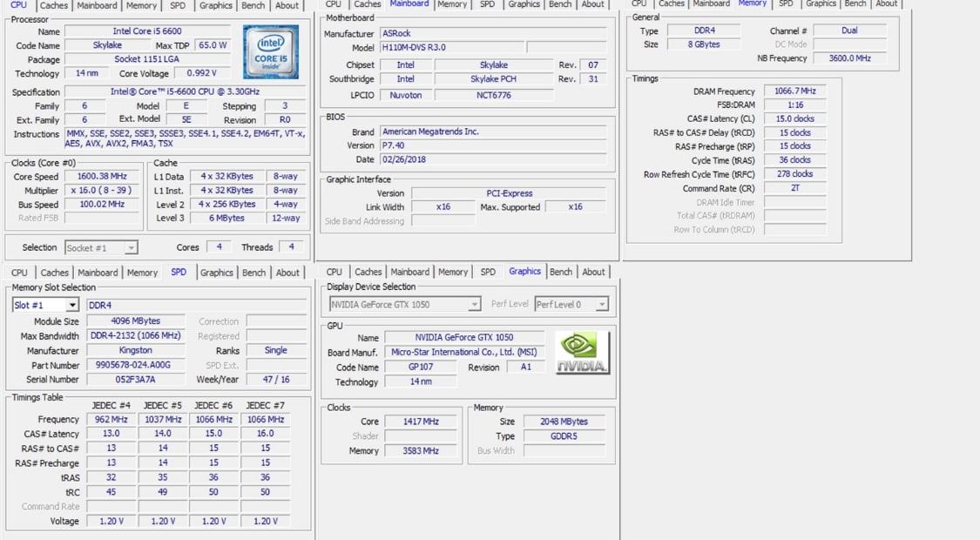This screenshot has height=540, width=980.
Task: In the Memory Slot Selection window, open About tab
Action: (287, 273)
